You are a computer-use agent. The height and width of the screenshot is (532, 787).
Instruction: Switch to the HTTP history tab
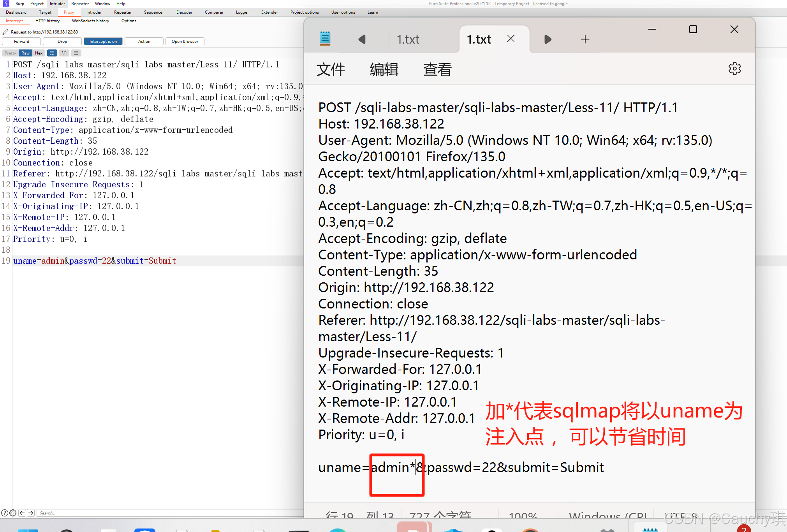point(48,21)
